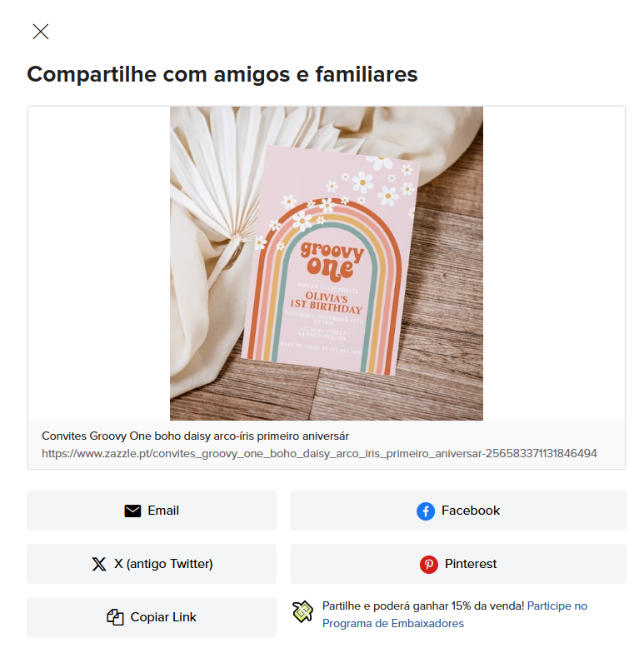
Task: Click the X logo icon beside antigo Twitter
Action: (x=99, y=564)
